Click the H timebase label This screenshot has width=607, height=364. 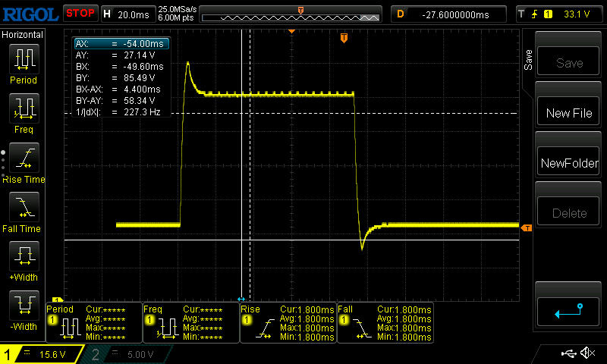point(107,14)
